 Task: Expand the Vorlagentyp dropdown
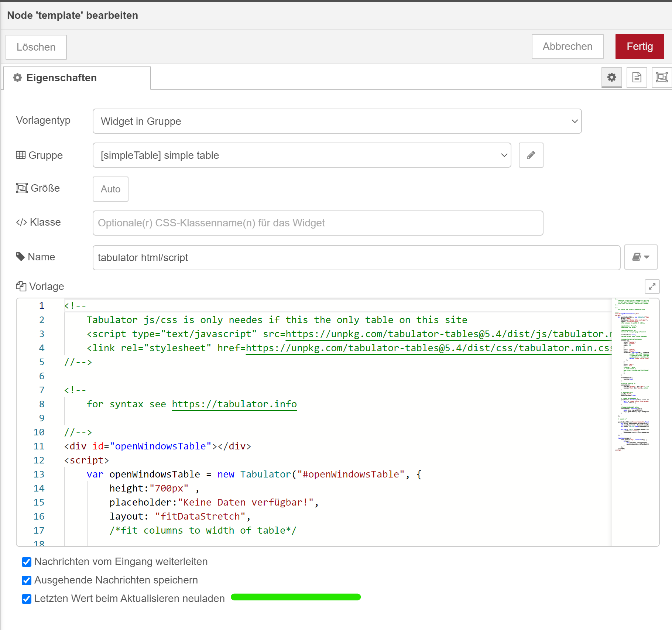(x=337, y=121)
